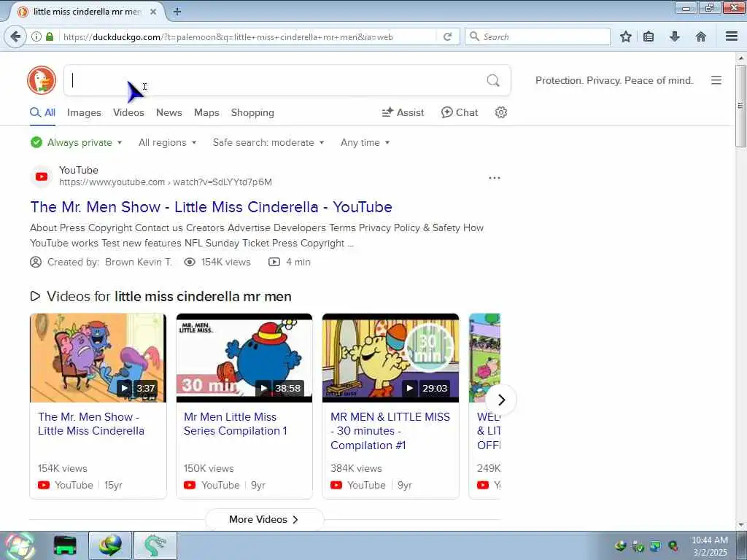Click the Protection. Privacy. Peace of mind. text
Image resolution: width=747 pixels, height=560 pixels.
coord(614,80)
